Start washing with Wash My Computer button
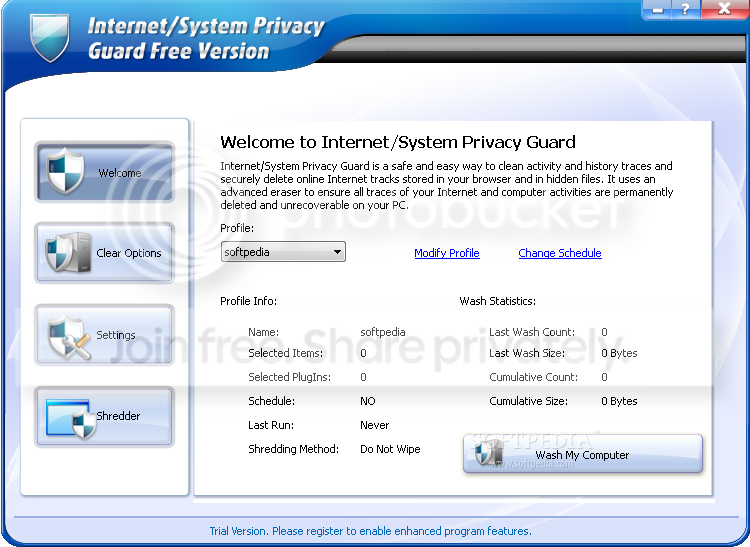The image size is (750, 547). pos(583,454)
